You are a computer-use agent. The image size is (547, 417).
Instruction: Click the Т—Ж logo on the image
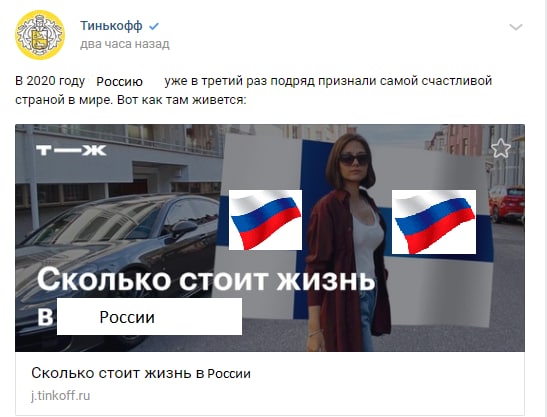[x=71, y=150]
